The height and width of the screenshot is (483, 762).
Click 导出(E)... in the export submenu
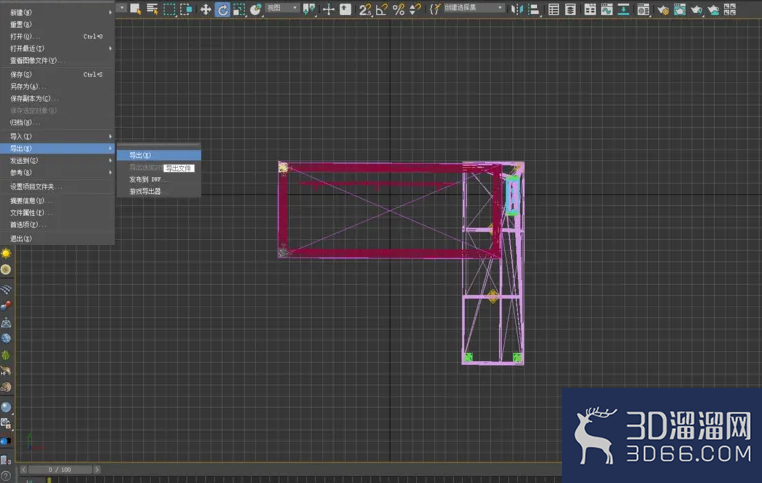coord(159,155)
